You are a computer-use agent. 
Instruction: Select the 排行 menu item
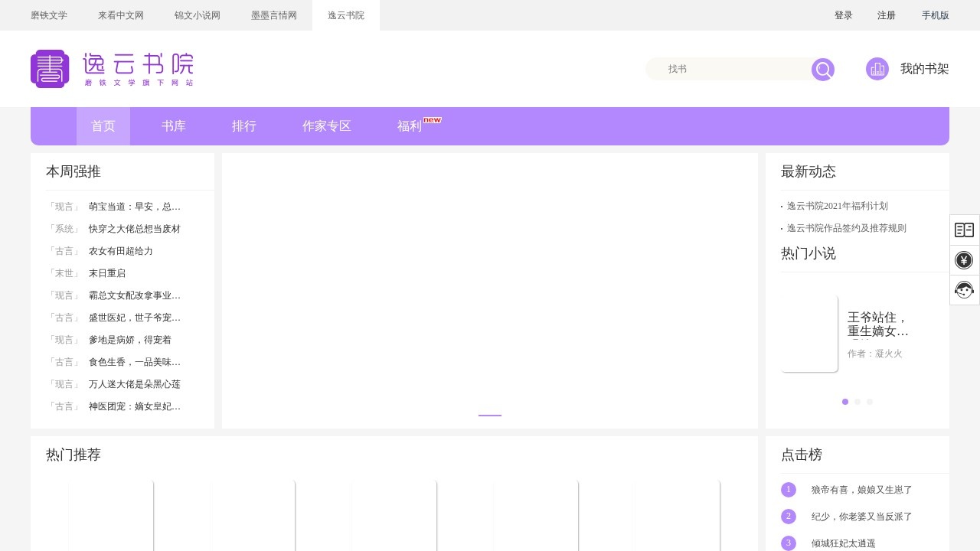(x=244, y=126)
